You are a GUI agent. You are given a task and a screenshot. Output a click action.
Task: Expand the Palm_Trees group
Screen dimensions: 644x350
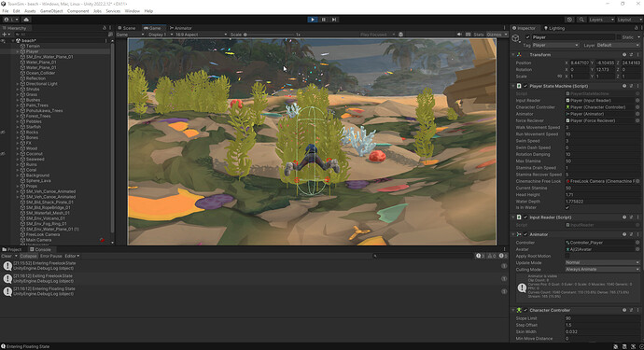pyautogui.click(x=17, y=105)
